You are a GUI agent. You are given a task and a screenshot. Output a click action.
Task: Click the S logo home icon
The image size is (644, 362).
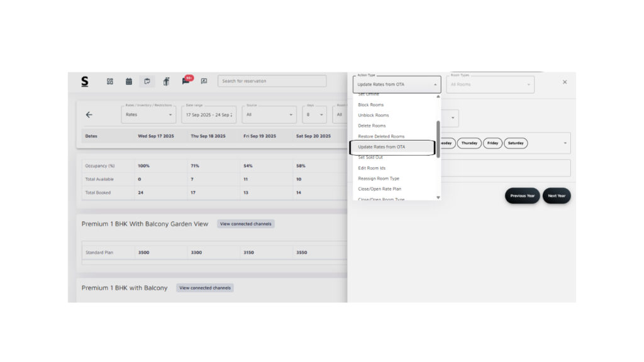point(85,81)
